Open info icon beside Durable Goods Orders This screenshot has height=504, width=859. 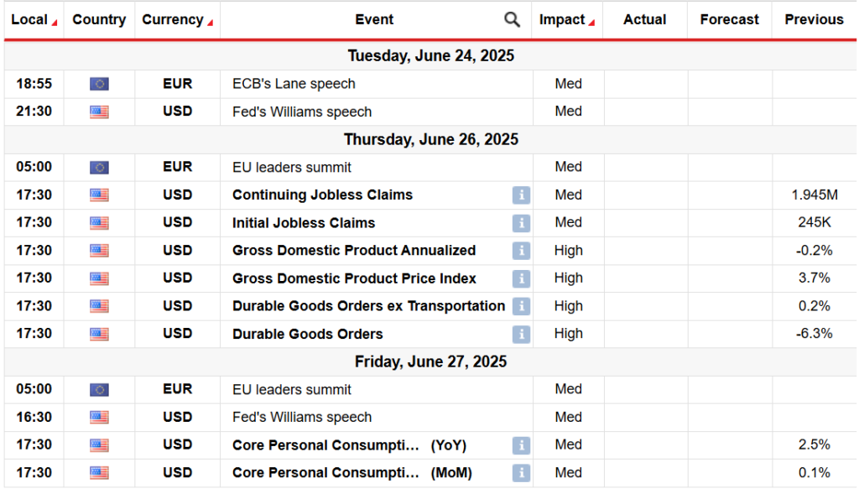click(521, 334)
